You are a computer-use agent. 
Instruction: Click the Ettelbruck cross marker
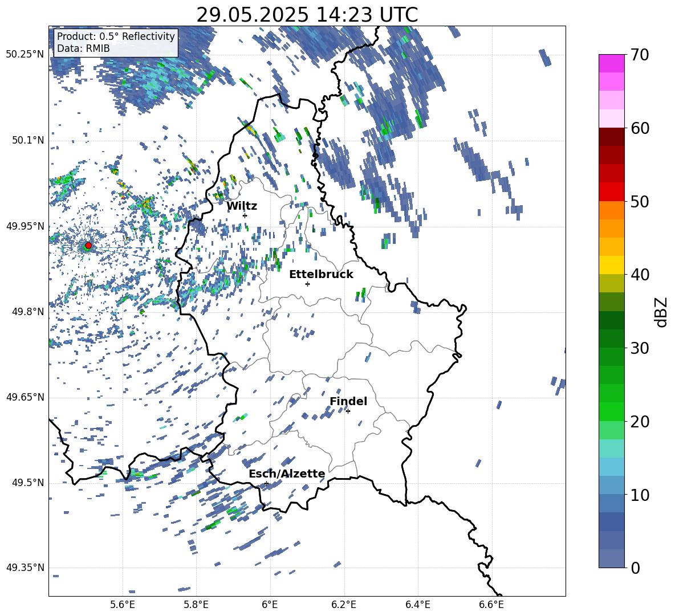[307, 284]
